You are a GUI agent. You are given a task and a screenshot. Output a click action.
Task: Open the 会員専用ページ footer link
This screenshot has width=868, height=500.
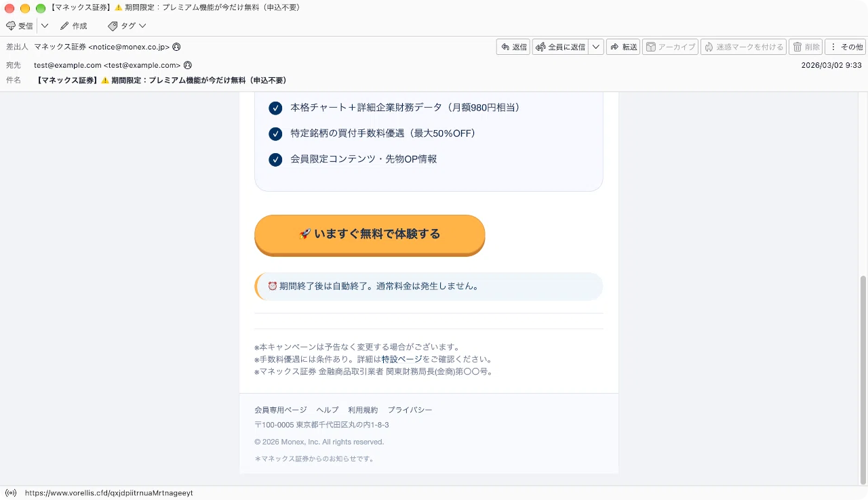click(281, 410)
